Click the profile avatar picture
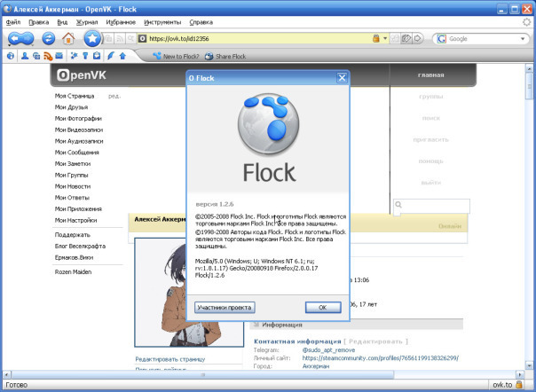This screenshot has height=392, width=536. coord(161,293)
